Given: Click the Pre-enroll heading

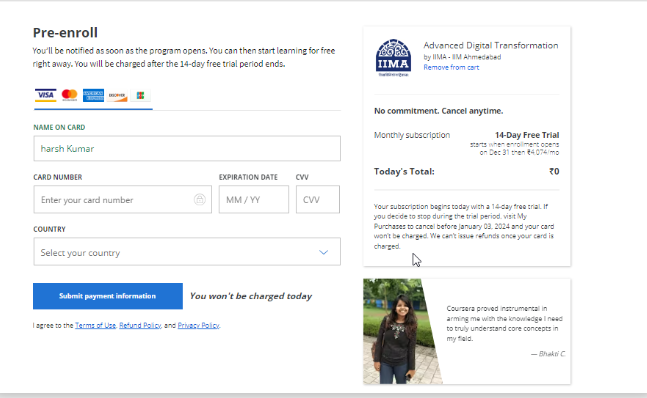Looking at the screenshot, I should click(65, 33).
